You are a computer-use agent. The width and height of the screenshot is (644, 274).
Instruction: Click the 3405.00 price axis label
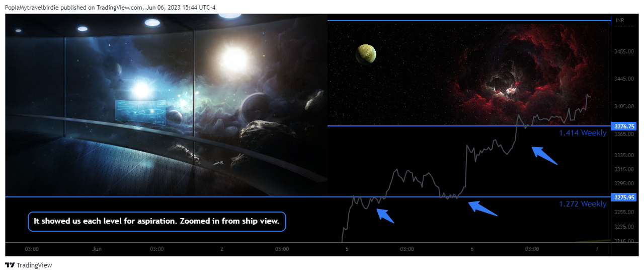624,106
